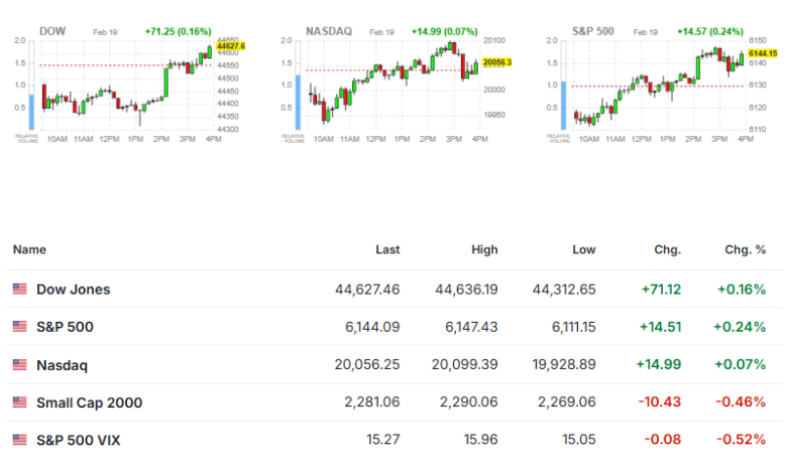Select S&P 500 change +14.51
This screenshot has width=806, height=465.
tap(660, 327)
